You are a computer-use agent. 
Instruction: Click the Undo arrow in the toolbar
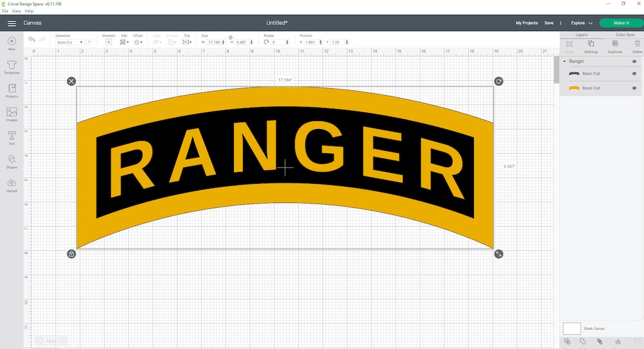32,39
